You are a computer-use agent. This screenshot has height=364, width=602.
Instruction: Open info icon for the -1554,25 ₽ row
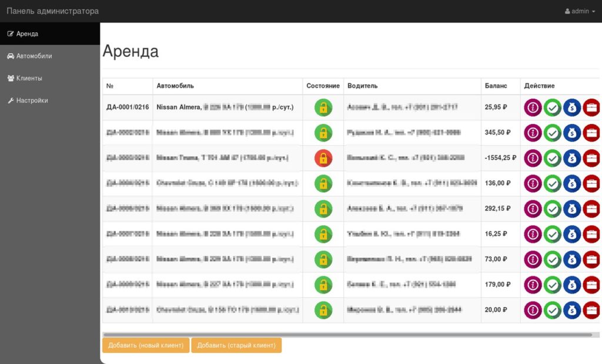click(x=533, y=159)
